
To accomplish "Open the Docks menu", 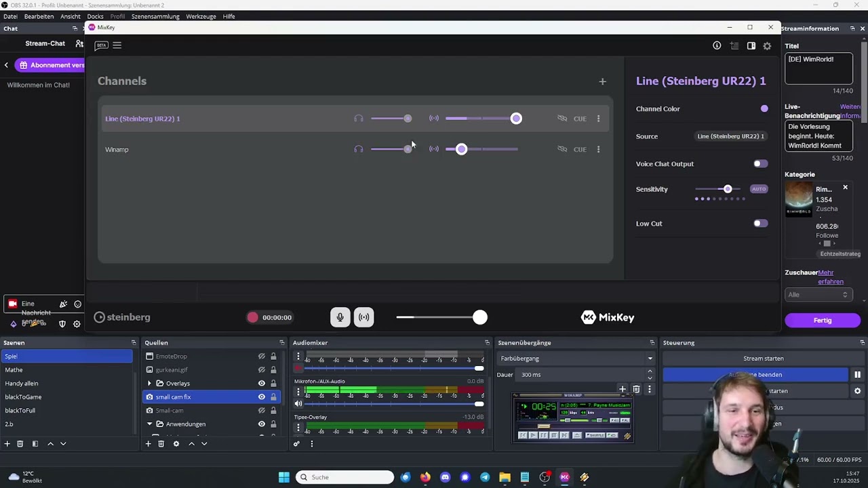I will coord(95,16).
